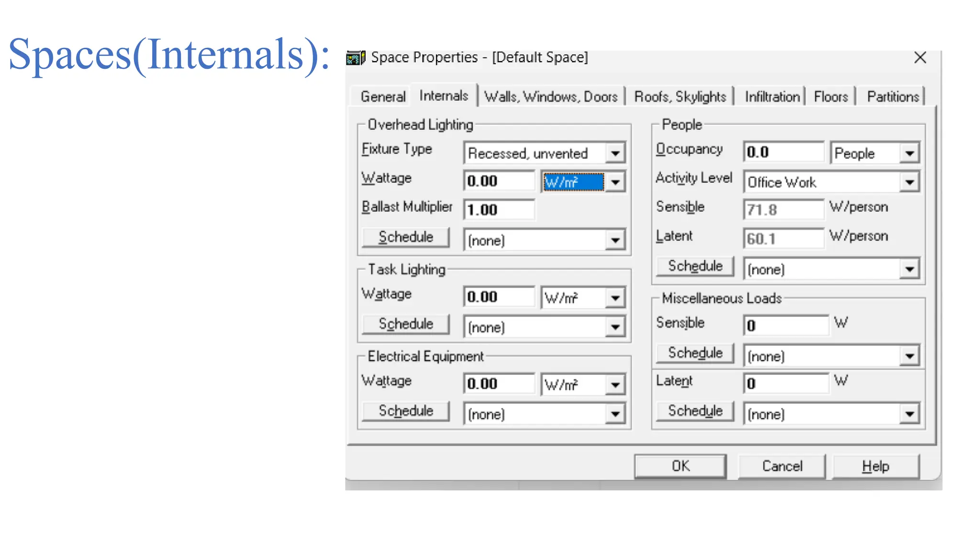Screen dimensions: 980x551
Task: Open the Floors tab
Action: tap(831, 97)
